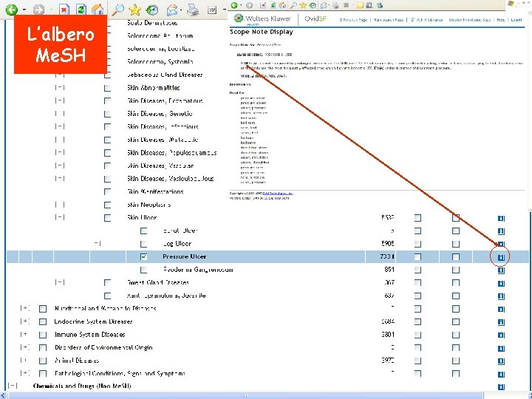Click Logoff link in OvidSP header
The image size is (532, 399).
tap(516, 20)
